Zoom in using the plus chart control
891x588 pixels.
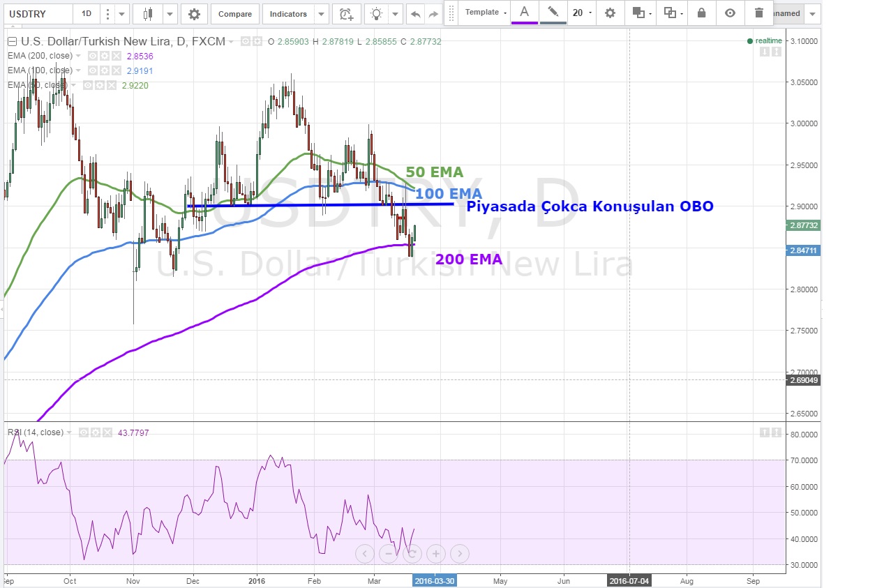click(435, 554)
